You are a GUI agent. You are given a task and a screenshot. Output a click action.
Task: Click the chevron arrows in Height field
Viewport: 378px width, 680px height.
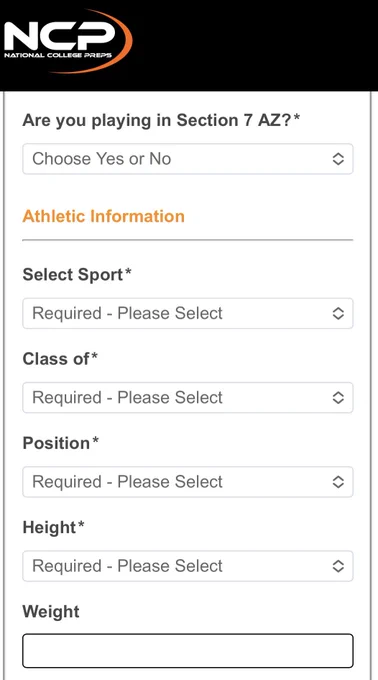[x=338, y=566]
